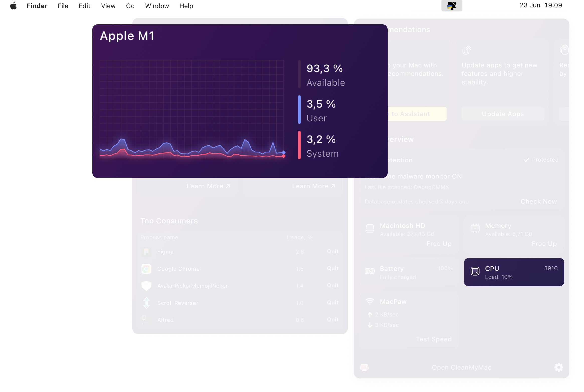The image size is (584, 392).
Task: Open the Finder menu
Action: [x=37, y=6]
